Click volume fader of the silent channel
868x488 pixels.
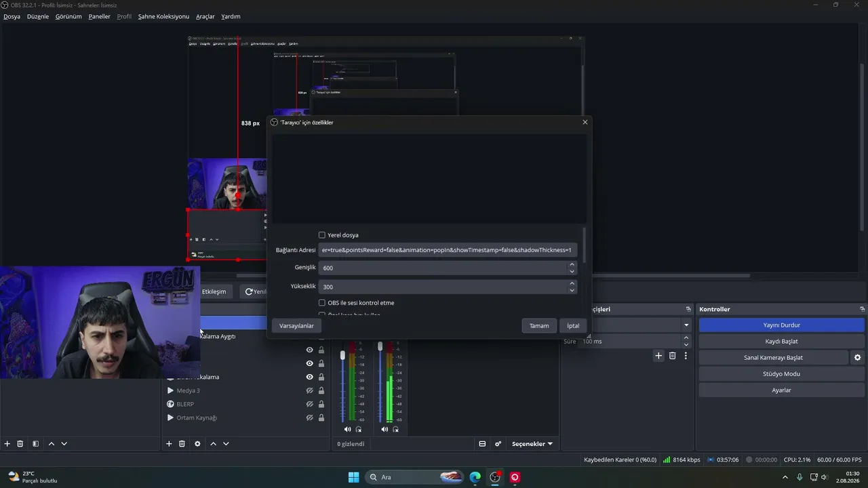coord(342,355)
